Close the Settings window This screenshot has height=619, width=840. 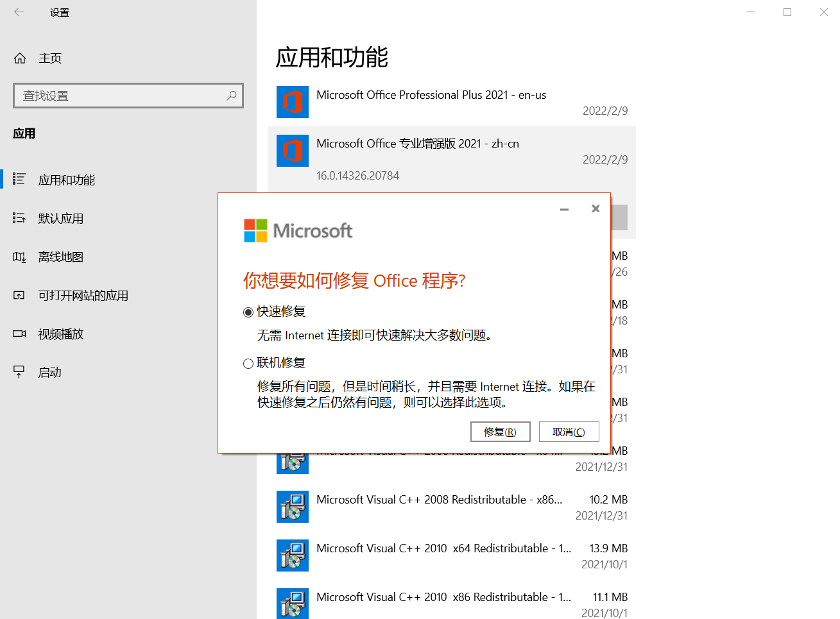coord(824,12)
